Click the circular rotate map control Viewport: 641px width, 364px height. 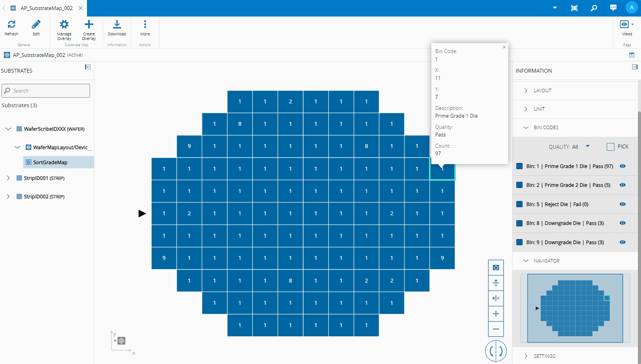point(496,351)
